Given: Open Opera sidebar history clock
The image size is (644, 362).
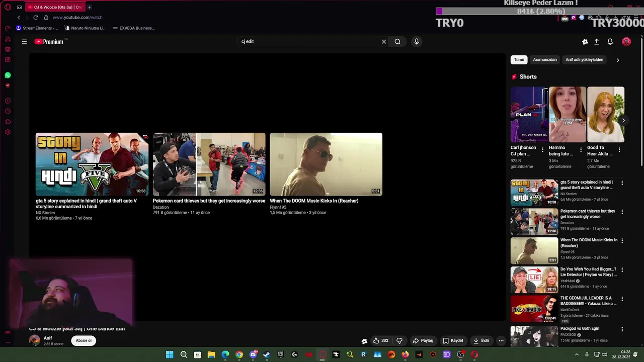Looking at the screenshot, I should coord(8,111).
